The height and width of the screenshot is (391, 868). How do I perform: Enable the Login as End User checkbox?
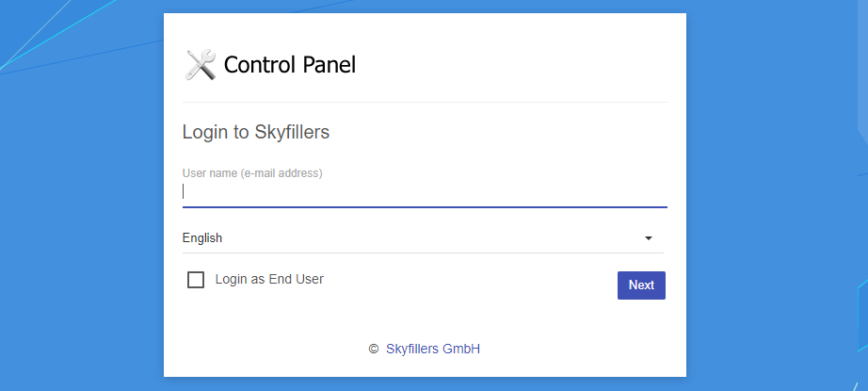[196, 280]
